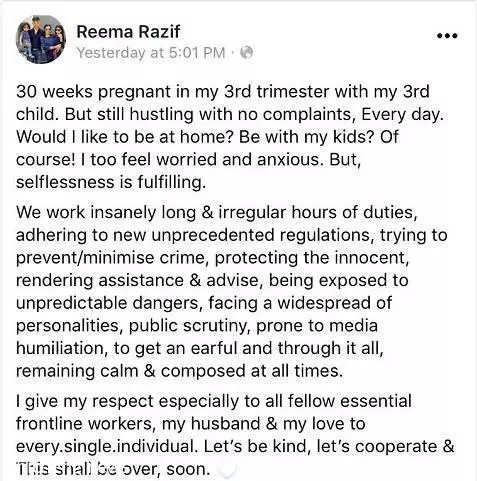This screenshot has width=477, height=481.
Task: Click the phrase 'unpredictable dangers'
Action: 109,303
